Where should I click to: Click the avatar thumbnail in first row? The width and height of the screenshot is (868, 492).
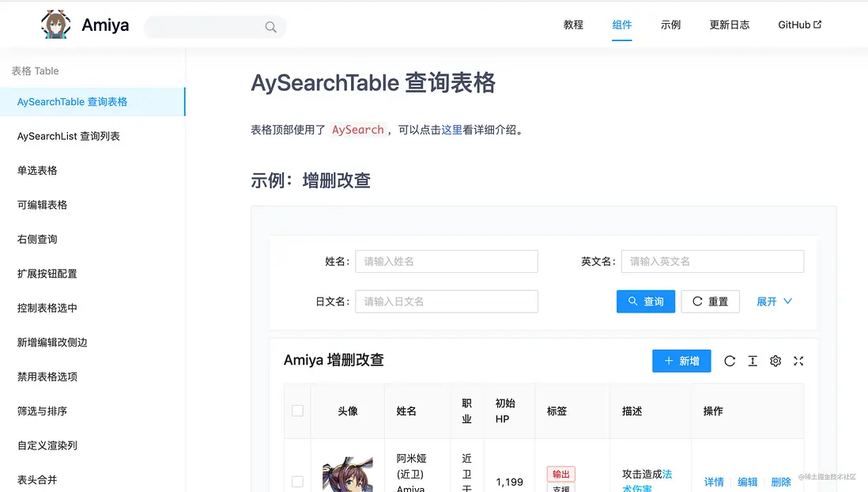point(348,475)
